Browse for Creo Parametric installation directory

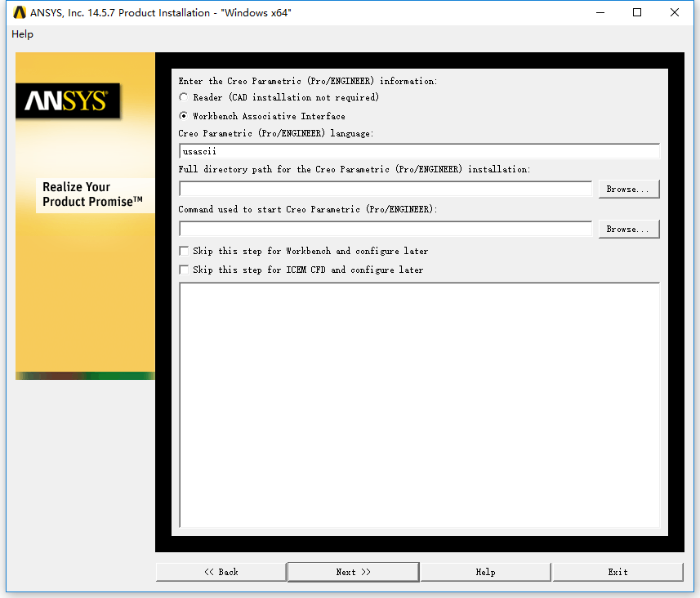click(x=629, y=189)
